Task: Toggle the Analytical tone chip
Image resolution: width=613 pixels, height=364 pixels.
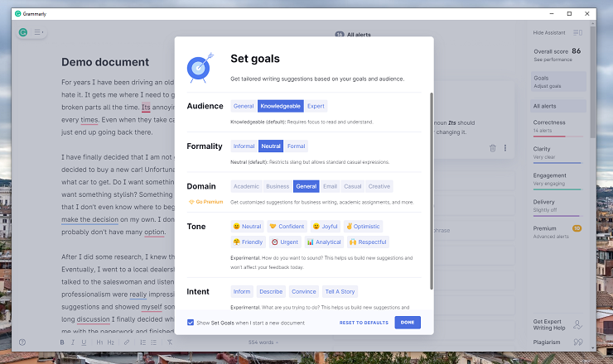Action: [324, 242]
